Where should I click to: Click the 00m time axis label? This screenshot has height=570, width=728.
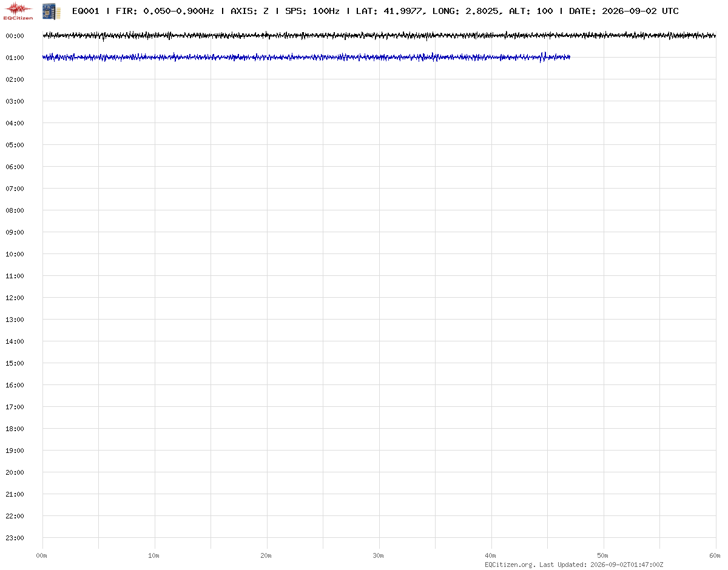(42, 555)
